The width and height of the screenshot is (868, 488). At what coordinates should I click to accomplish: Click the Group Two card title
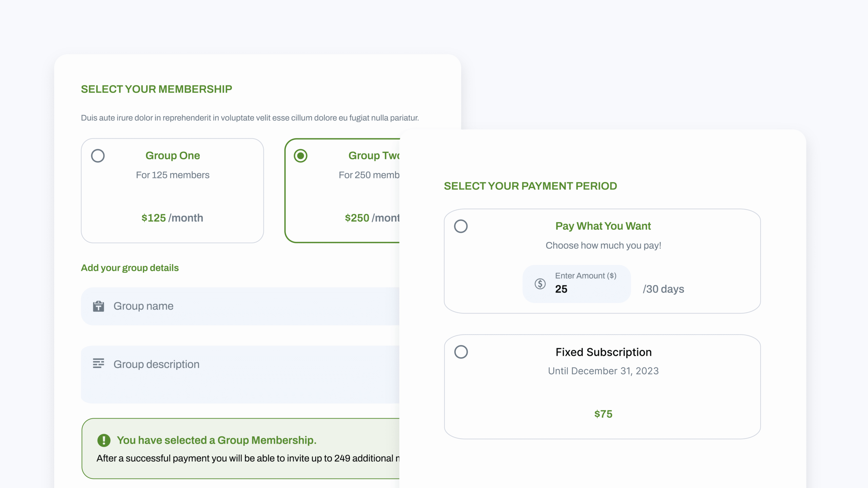tap(374, 156)
